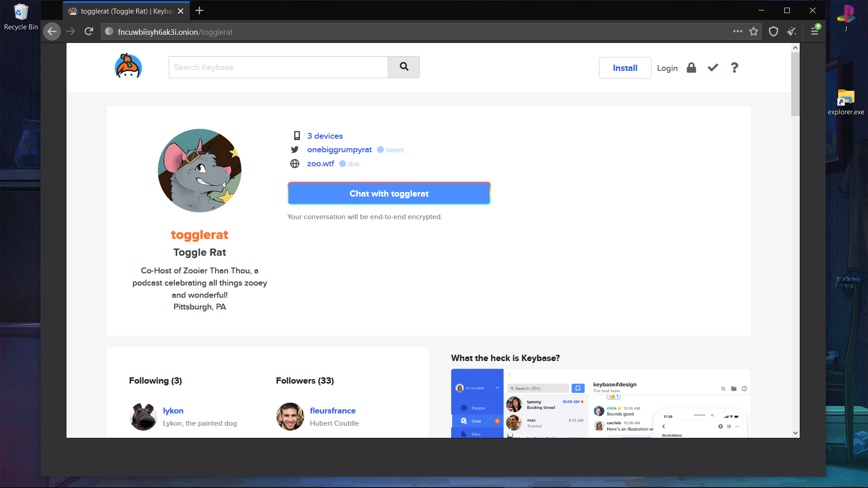868x488 pixels.
Task: Click the Install button
Action: (x=625, y=68)
